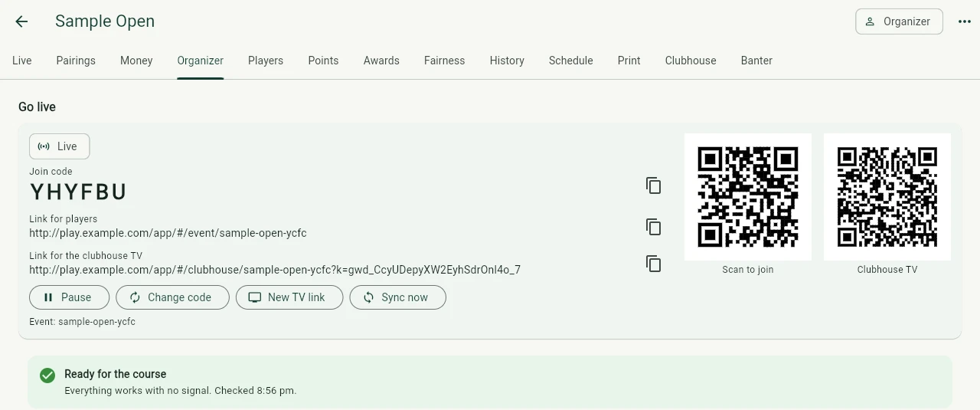Screen dimensions: 980x410
Task: Click the green Ready checkmark icon
Action: 47,376
